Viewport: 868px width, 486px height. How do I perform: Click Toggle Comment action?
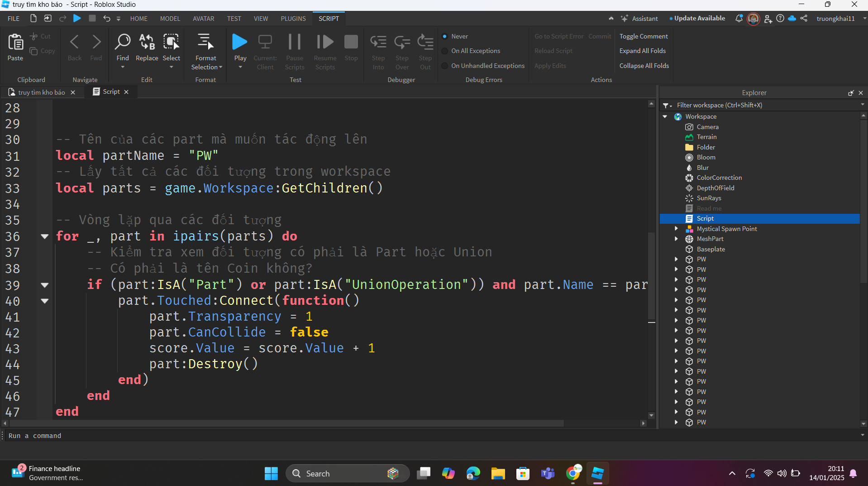pyautogui.click(x=643, y=36)
